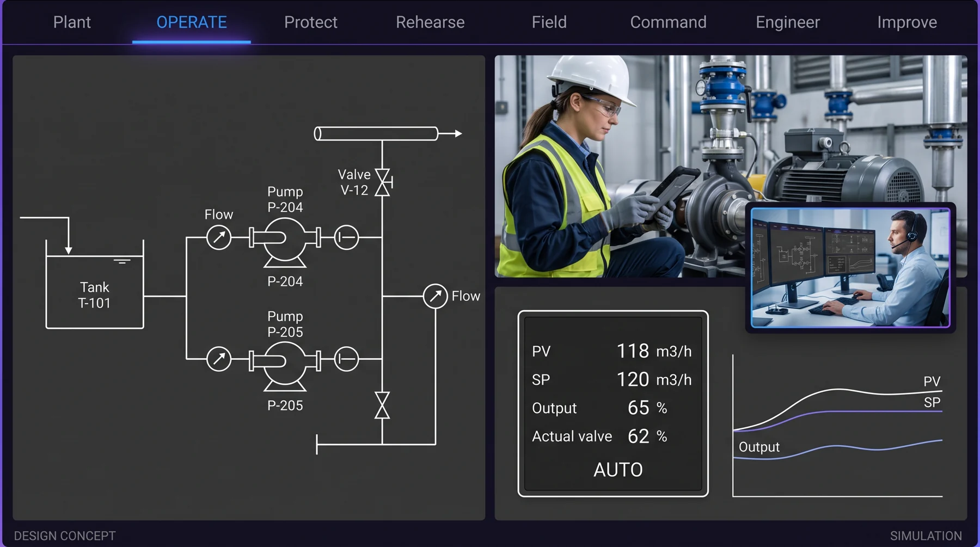The height and width of the screenshot is (547, 980).
Task: Click the DESIGN CONCEPT footer label
Action: click(65, 536)
